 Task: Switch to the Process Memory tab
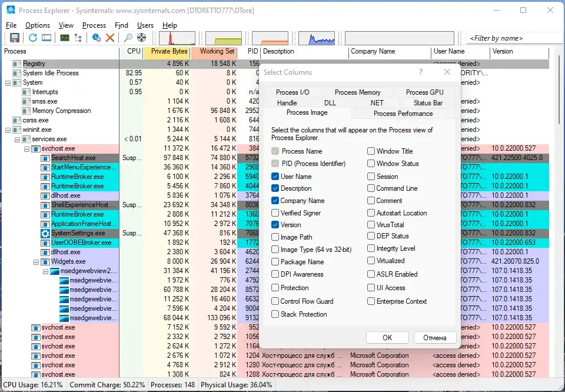tap(357, 92)
